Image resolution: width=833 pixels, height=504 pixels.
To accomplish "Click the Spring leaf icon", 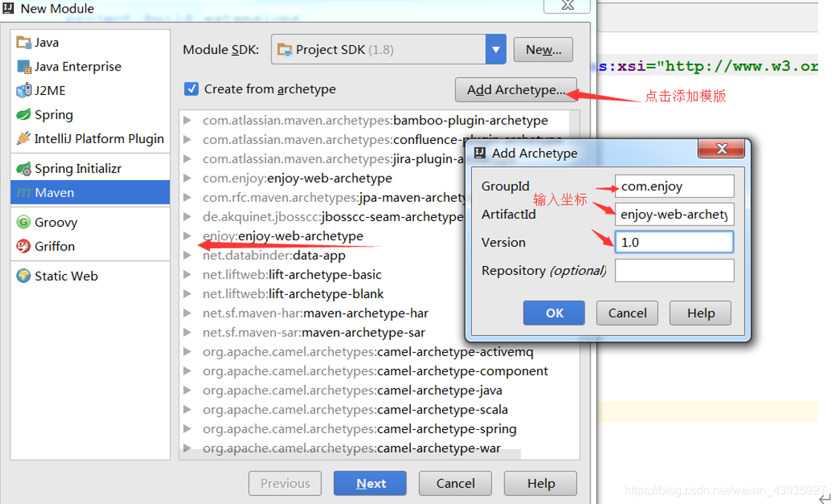I will pyautogui.click(x=24, y=115).
